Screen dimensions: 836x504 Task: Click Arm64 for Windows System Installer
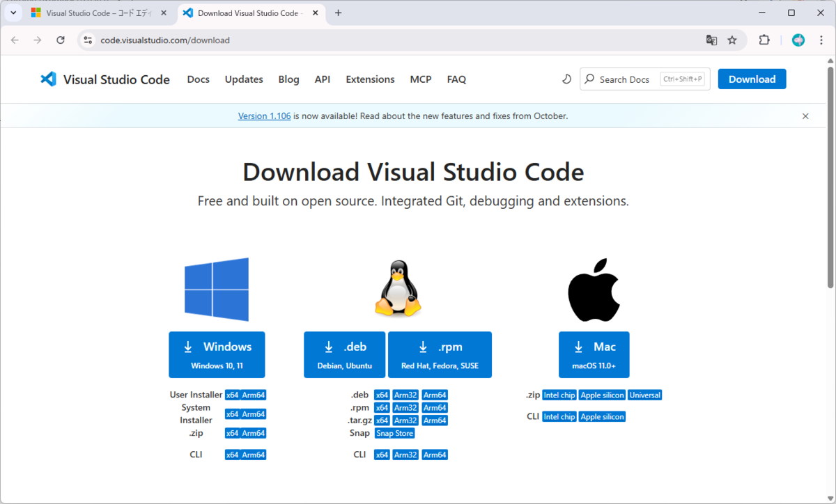(254, 414)
